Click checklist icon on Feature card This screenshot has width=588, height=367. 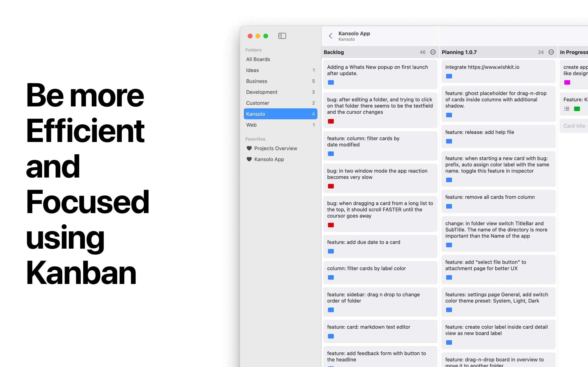pyautogui.click(x=567, y=109)
